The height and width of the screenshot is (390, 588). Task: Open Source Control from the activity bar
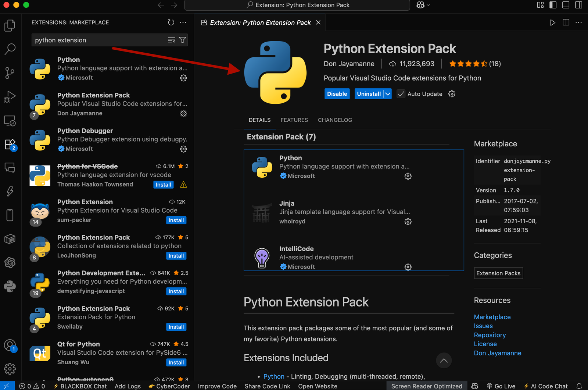(x=10, y=72)
